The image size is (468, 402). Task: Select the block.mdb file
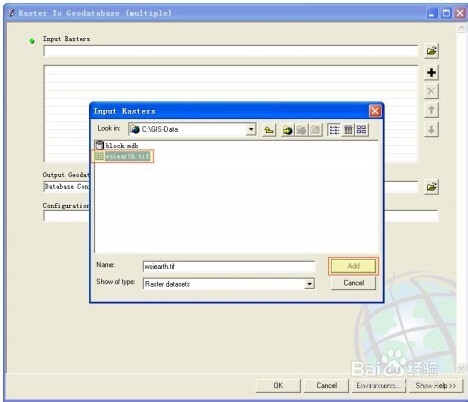point(117,146)
